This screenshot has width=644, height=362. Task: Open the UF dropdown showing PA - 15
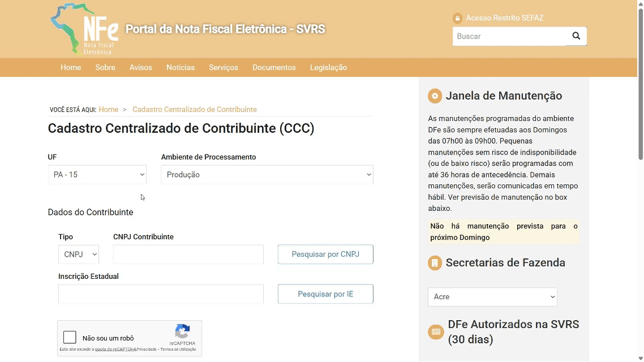click(x=97, y=175)
